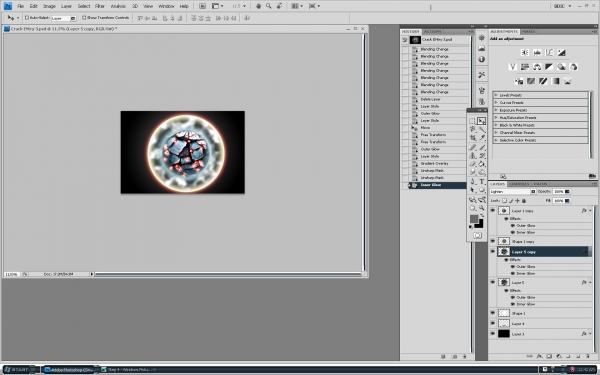
Task: Expand the Channel Mixer Presets list
Action: click(x=496, y=132)
